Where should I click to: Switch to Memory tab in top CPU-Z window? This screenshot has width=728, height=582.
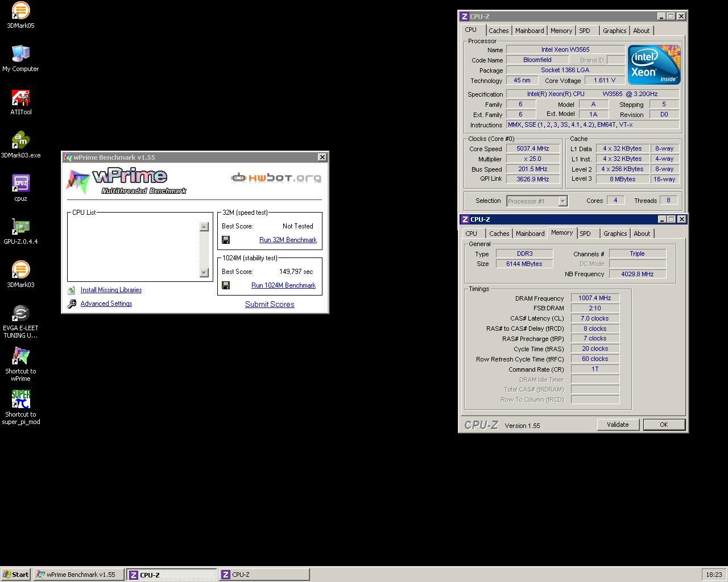coord(561,31)
